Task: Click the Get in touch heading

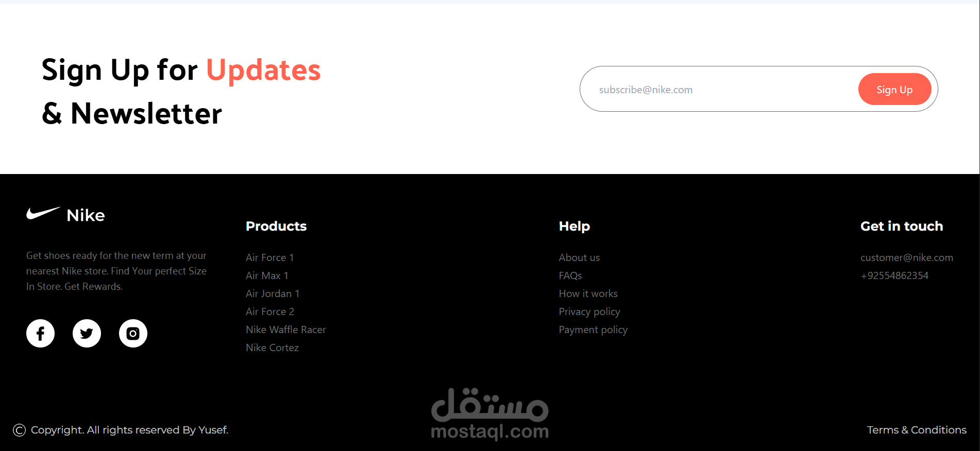Action: pyautogui.click(x=902, y=226)
